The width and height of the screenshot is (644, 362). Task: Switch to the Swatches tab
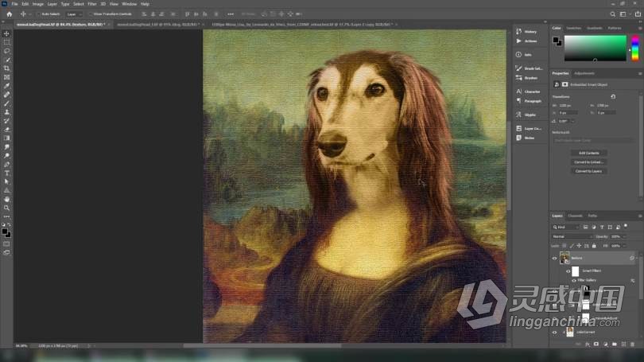[574, 28]
